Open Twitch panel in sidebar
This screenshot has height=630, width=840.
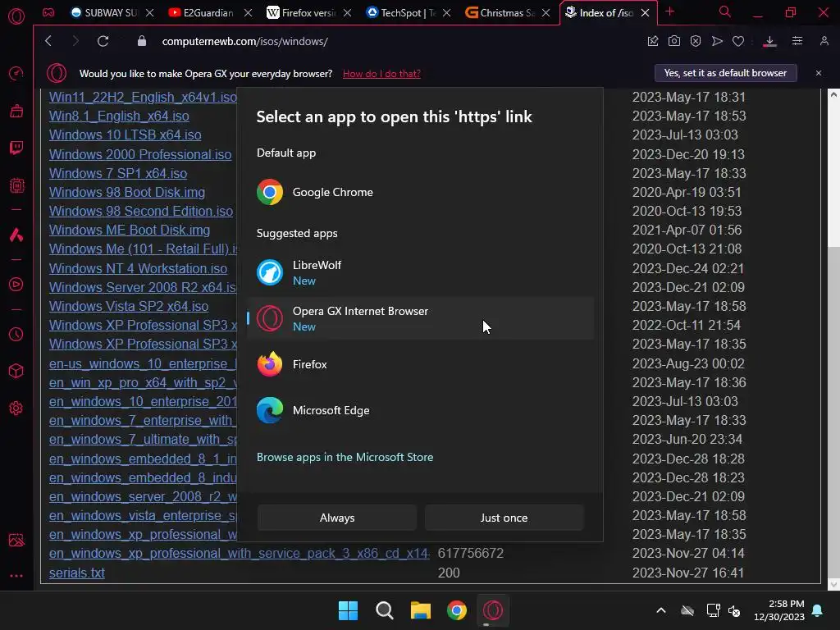pyautogui.click(x=16, y=148)
